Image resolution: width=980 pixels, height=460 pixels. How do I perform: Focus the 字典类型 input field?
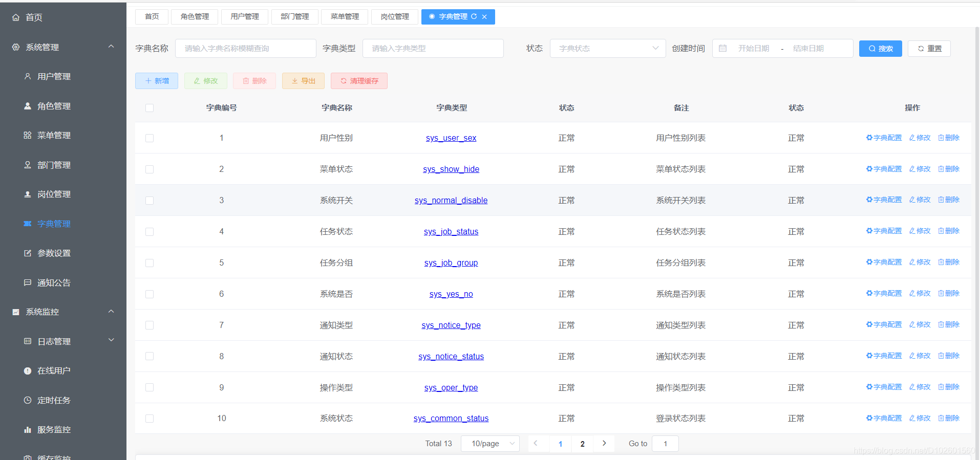tap(433, 48)
